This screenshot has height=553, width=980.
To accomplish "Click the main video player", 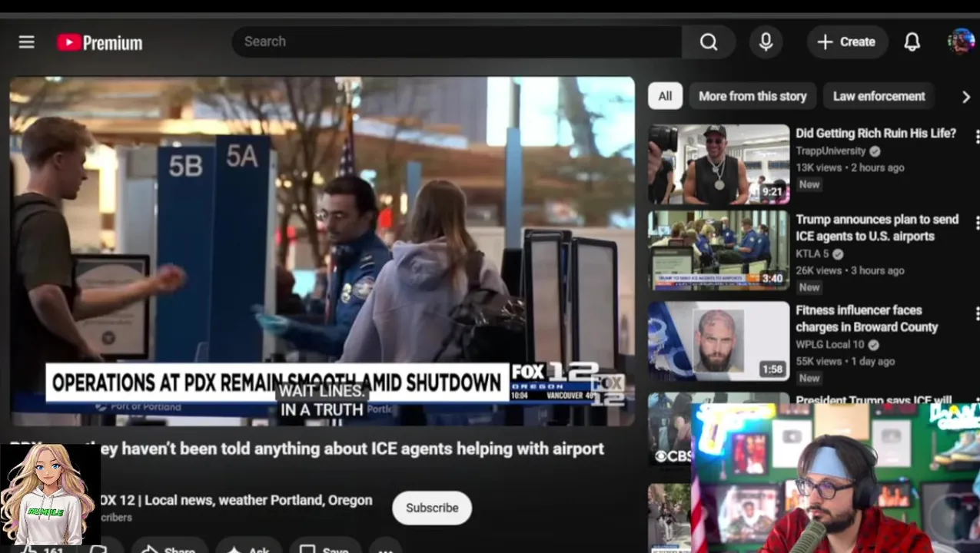I will (322, 251).
